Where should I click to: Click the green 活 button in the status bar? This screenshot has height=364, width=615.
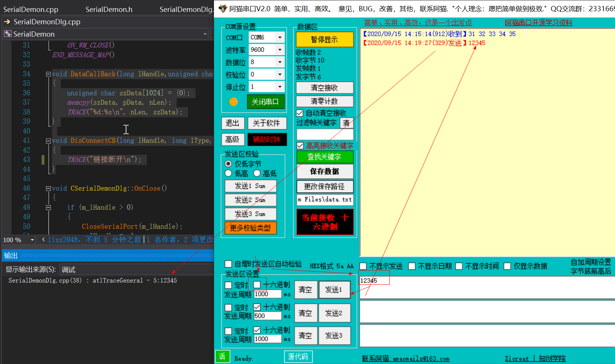222,357
